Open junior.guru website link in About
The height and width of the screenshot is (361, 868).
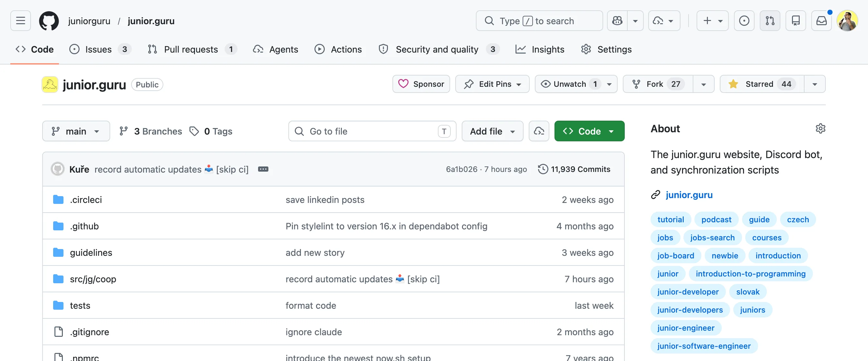coord(689,195)
